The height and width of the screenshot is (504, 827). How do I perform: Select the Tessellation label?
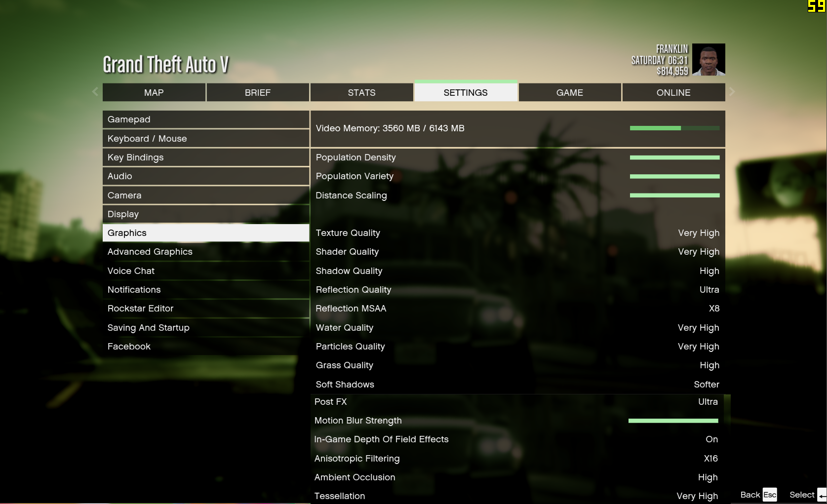coord(340,496)
